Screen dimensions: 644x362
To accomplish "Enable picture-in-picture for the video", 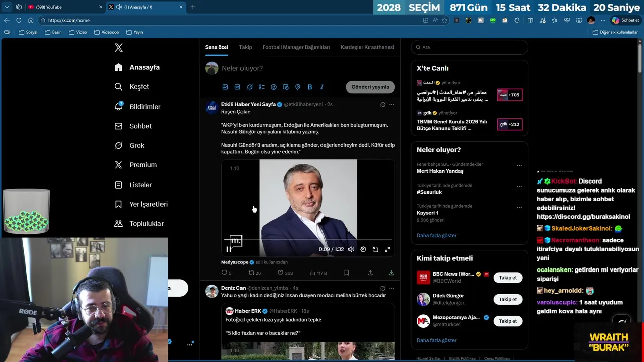I will [x=375, y=249].
